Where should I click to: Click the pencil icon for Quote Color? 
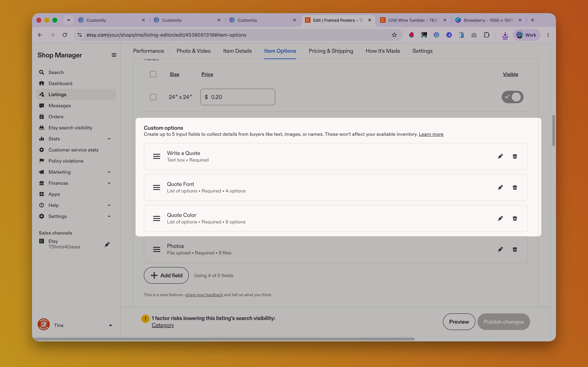pyautogui.click(x=500, y=218)
